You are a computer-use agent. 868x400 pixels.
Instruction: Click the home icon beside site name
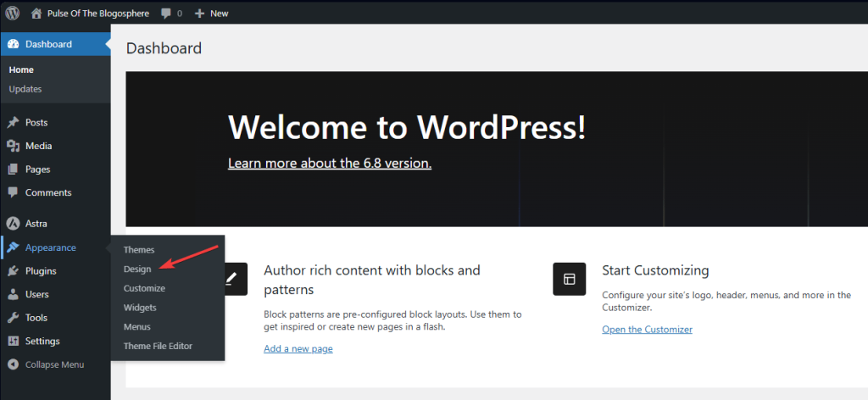(36, 14)
